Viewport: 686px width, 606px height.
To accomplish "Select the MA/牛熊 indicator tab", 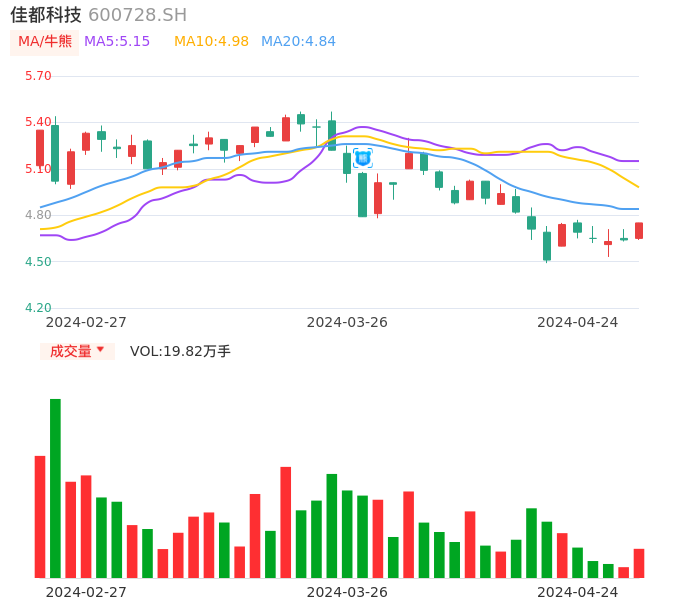I will coord(45,42).
